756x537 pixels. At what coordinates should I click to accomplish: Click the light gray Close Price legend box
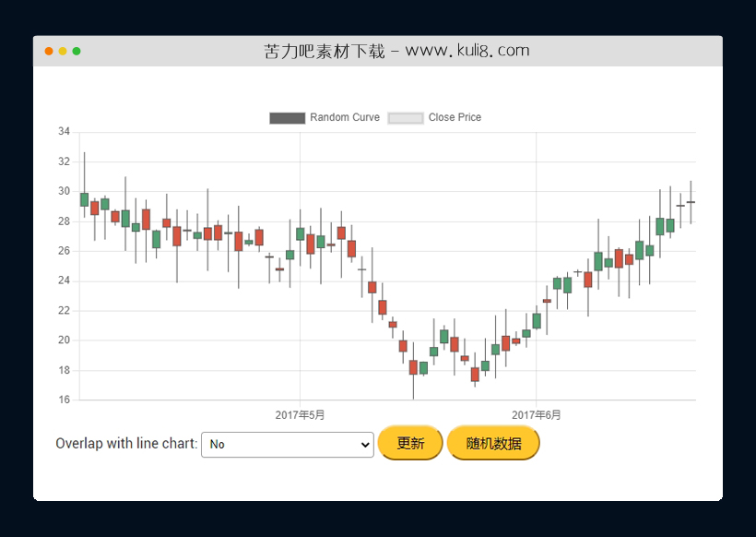pos(406,118)
